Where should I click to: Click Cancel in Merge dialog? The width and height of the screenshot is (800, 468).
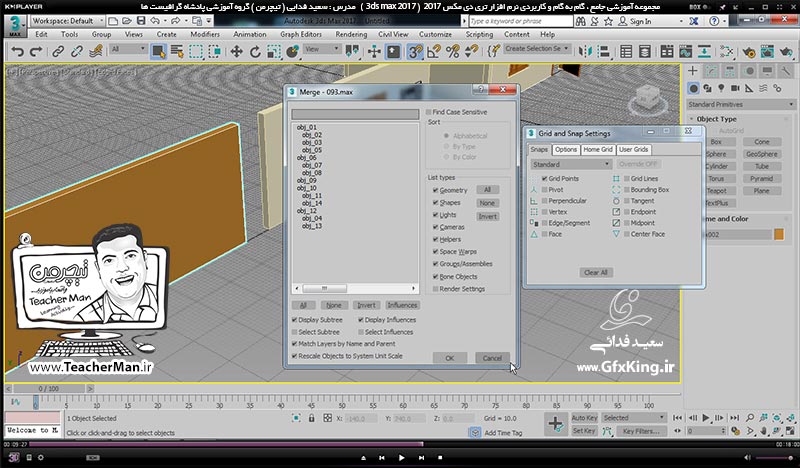click(x=492, y=358)
